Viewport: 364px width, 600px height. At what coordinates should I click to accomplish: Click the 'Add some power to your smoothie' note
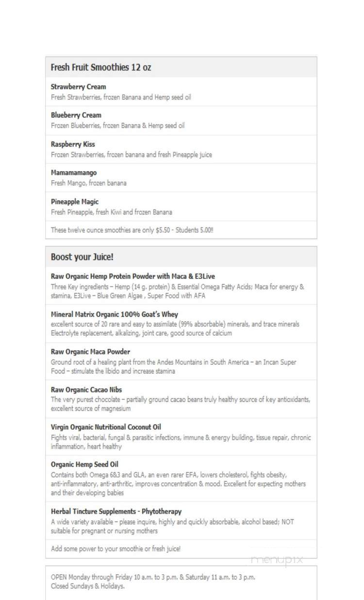pyautogui.click(x=116, y=549)
